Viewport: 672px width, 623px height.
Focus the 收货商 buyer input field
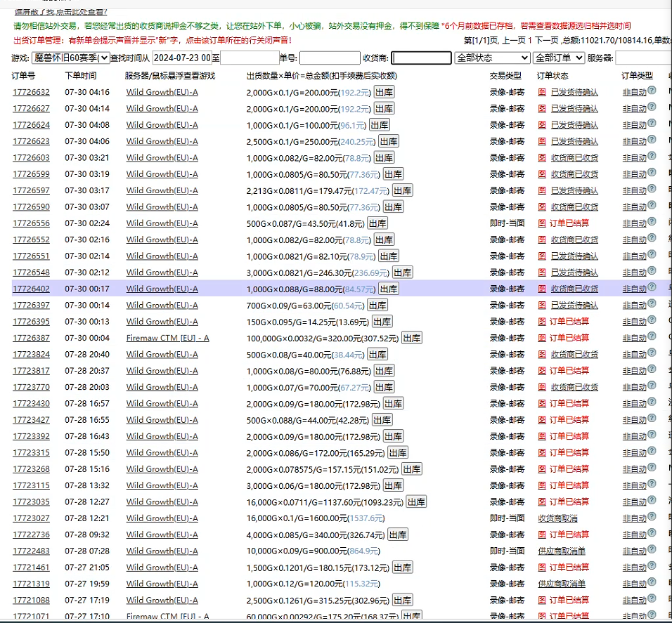pyautogui.click(x=421, y=58)
